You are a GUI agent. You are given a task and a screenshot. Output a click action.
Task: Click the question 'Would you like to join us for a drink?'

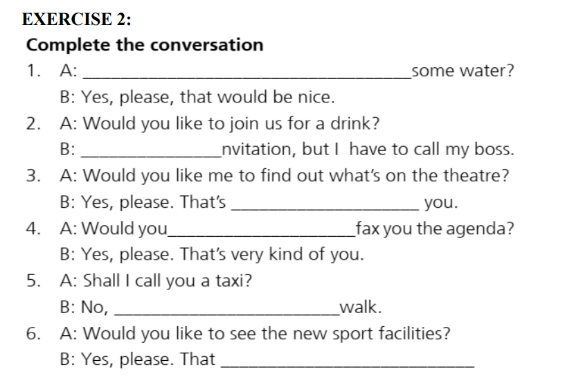(231, 124)
